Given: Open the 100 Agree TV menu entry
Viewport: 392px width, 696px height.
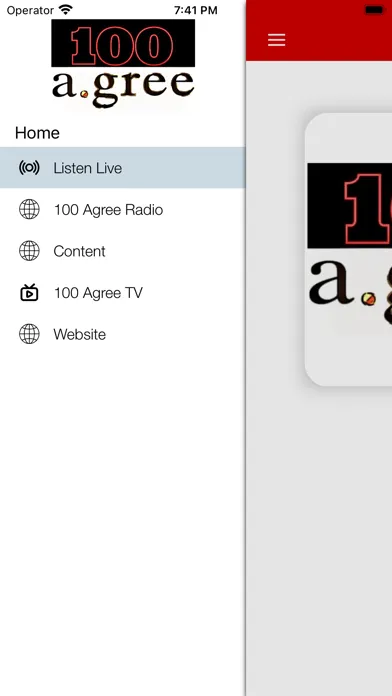Looking at the screenshot, I should tap(123, 293).
